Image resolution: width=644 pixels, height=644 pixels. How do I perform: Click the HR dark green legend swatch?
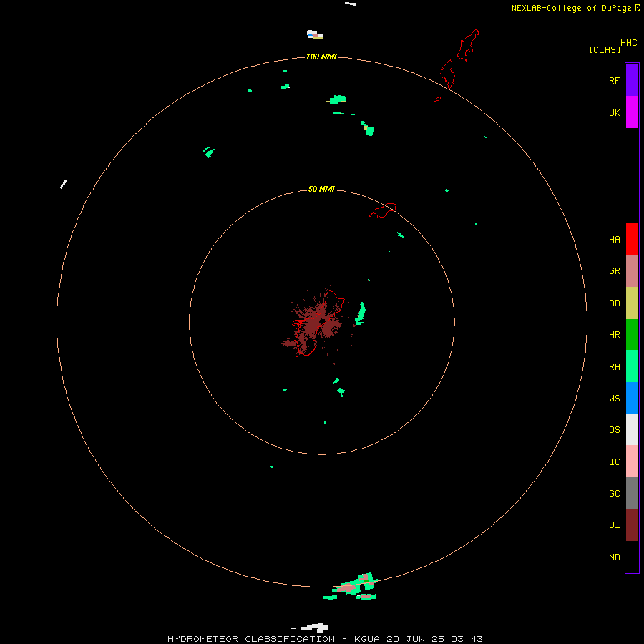(x=632, y=335)
